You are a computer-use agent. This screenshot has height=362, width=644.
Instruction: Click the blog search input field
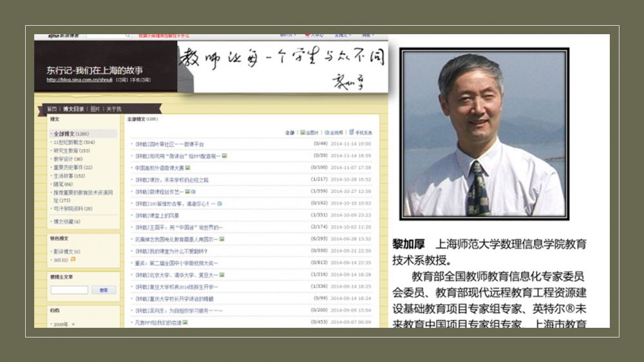point(69,290)
